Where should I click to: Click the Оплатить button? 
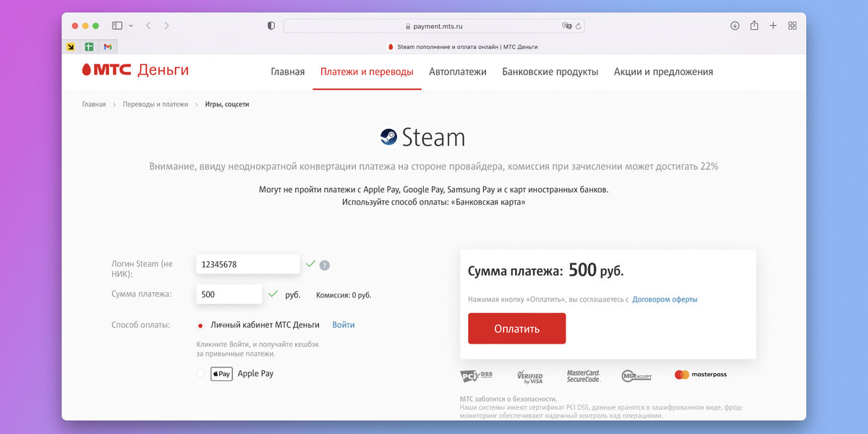516,328
